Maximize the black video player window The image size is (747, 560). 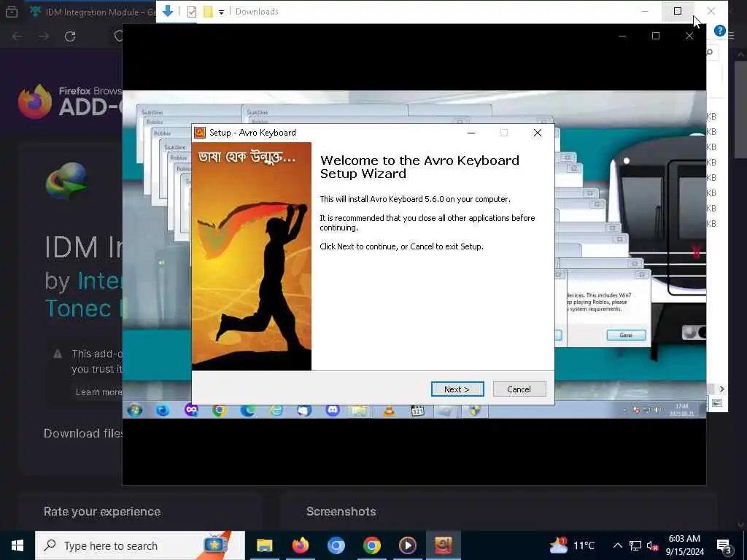click(656, 36)
